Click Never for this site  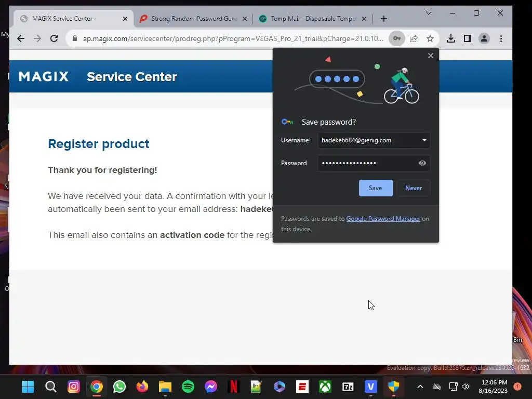point(414,188)
